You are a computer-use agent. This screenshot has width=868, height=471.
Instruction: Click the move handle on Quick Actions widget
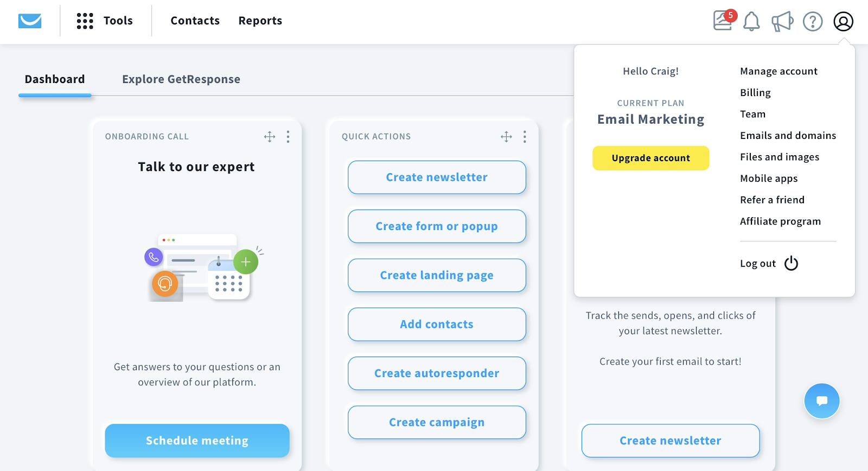coord(506,137)
